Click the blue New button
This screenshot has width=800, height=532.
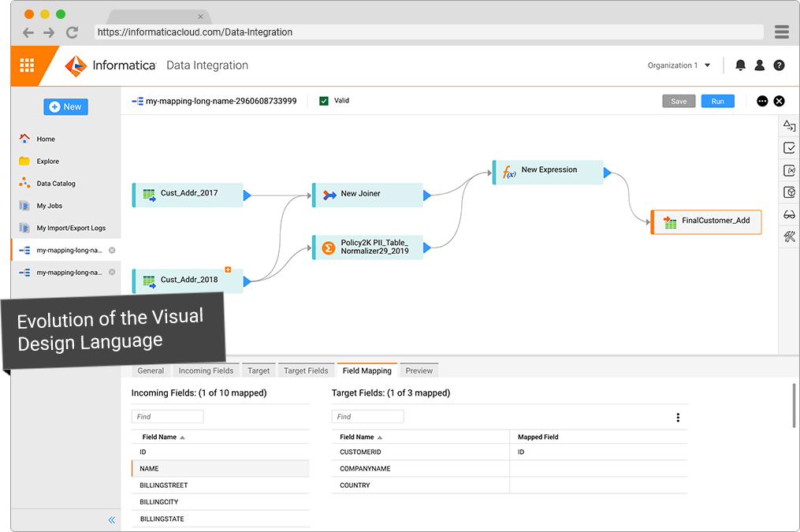[x=65, y=106]
